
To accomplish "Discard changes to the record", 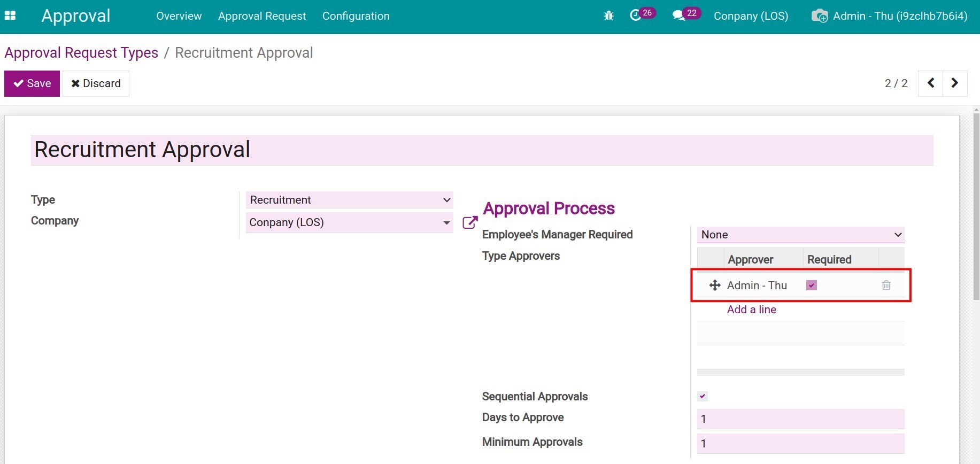I will pos(96,83).
